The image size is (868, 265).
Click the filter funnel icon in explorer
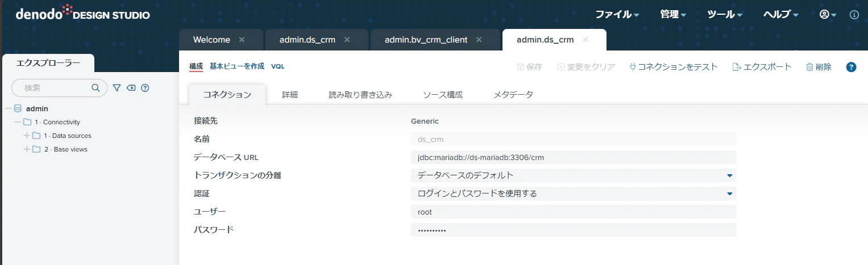(117, 88)
